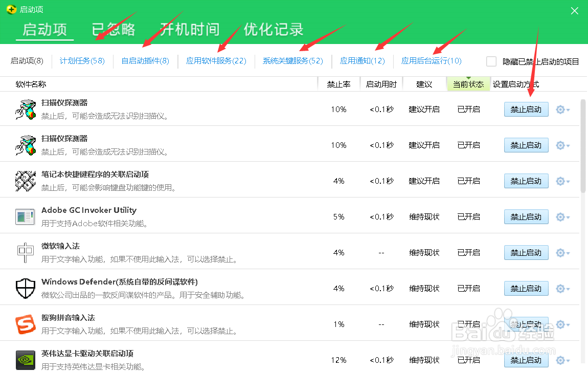Viewport: 588px width, 371px height.
Task: Switch to the 开机时间 tab
Action: coord(189,30)
